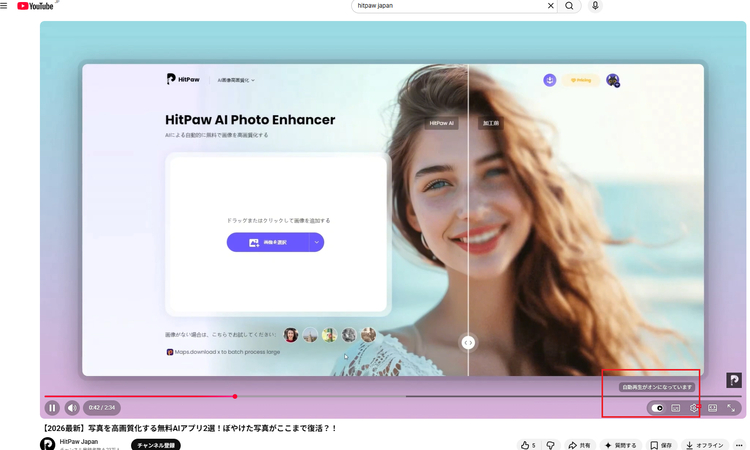Open the HitPaw Japan channel avatar
Screen dimensions: 750x450
coord(47,444)
